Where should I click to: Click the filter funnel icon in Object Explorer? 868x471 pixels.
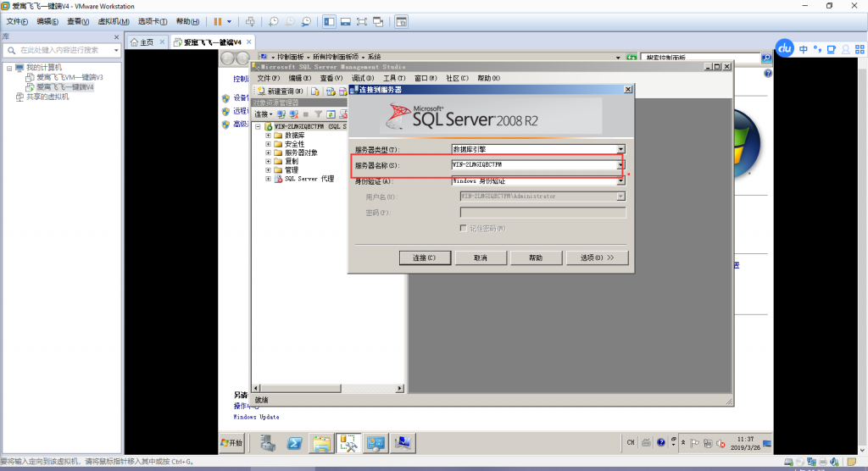319,114
